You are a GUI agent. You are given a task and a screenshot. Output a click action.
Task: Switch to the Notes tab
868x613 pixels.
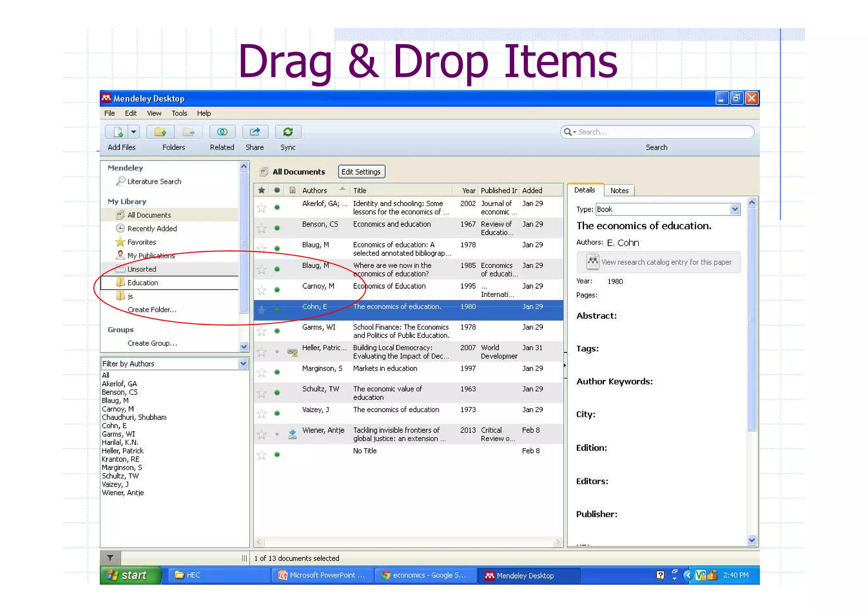pyautogui.click(x=619, y=191)
